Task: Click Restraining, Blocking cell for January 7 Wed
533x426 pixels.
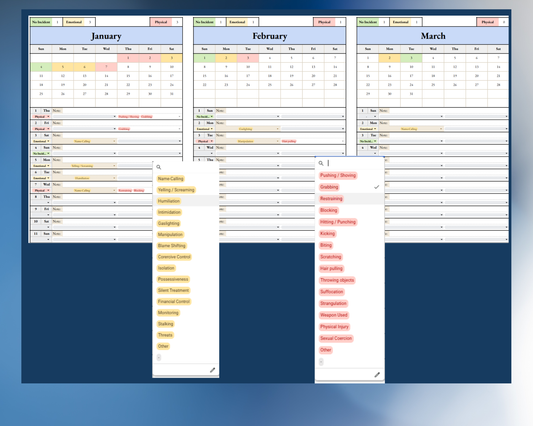Action: [135, 190]
